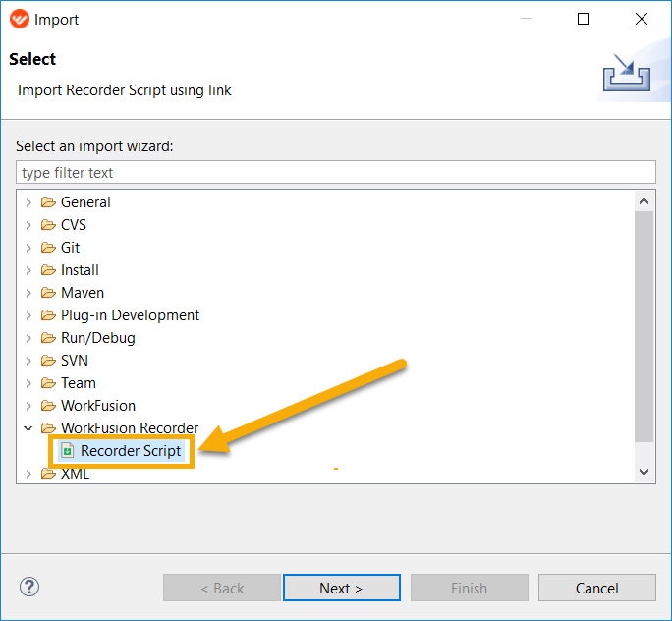Expand the Install category
This screenshot has height=621, width=672.
pyautogui.click(x=28, y=270)
